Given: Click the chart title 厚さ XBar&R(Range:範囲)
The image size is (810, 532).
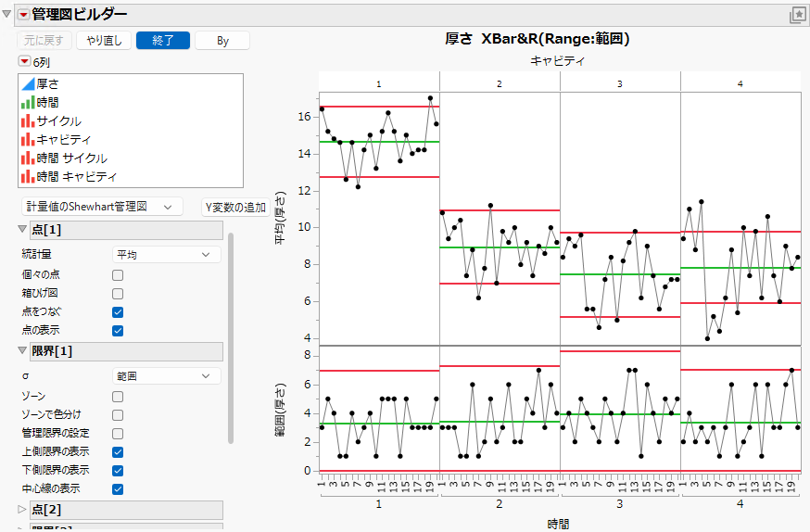Looking at the screenshot, I should pyautogui.click(x=537, y=39).
